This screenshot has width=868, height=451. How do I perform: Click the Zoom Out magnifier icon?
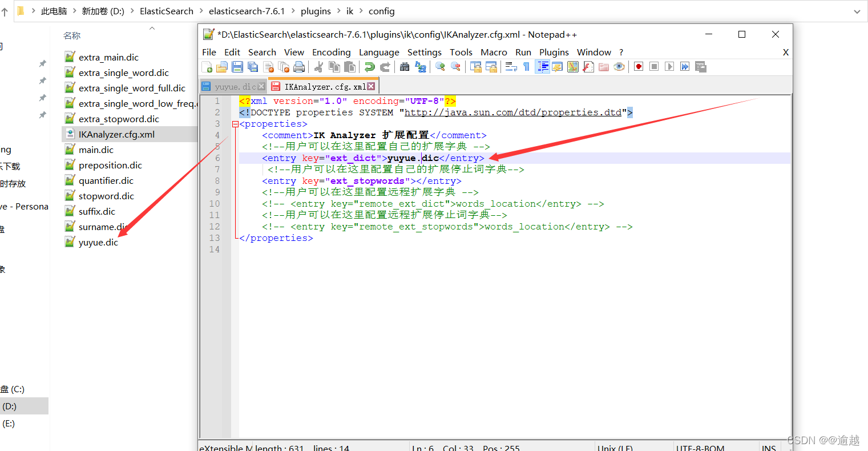(455, 67)
